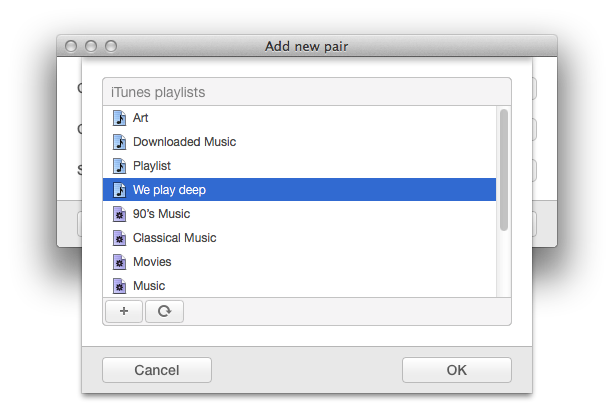The width and height of the screenshot is (614, 404).
Task: Click the Art playlist icon
Action: 119,118
